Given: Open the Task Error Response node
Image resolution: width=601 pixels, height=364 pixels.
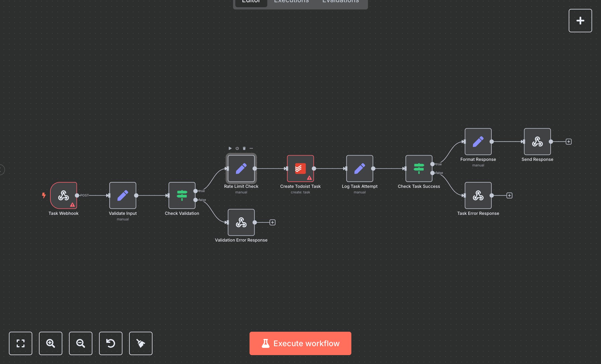Looking at the screenshot, I should point(478,195).
